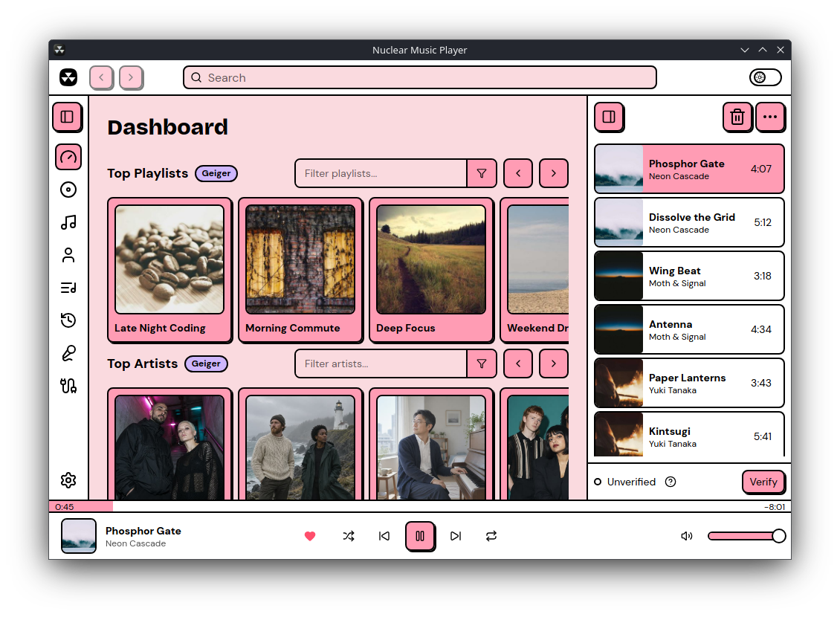Open the Tracks music note icon
840x617 pixels.
[68, 222]
